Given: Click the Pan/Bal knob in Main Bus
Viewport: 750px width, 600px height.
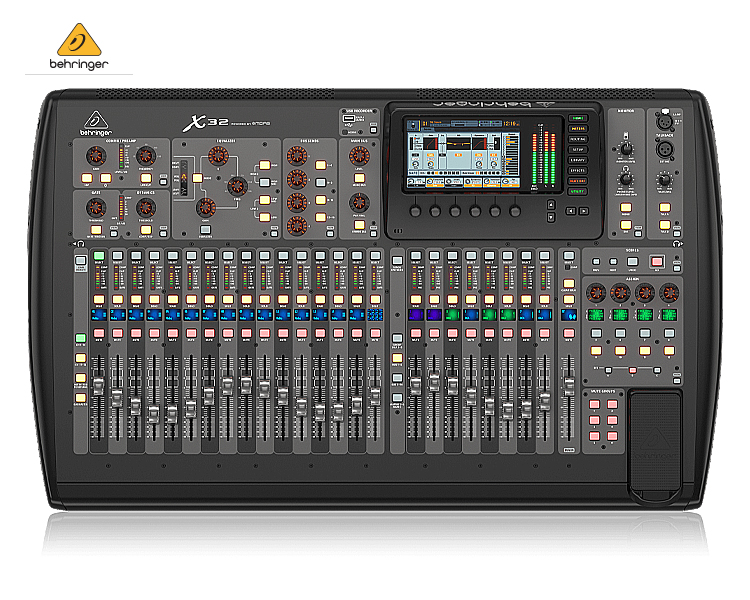Looking at the screenshot, I should [359, 202].
